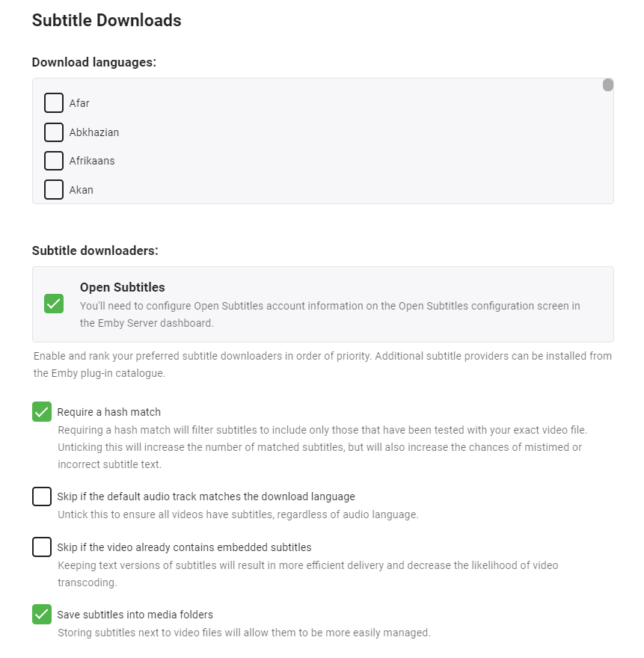This screenshot has height=658, width=644.
Task: Tick the default audio track skip checkbox
Action: [x=42, y=496]
